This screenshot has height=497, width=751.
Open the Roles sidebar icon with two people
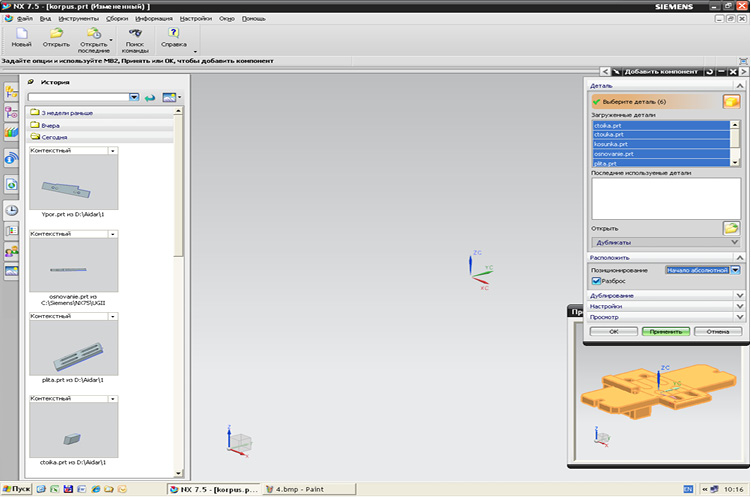click(x=11, y=251)
